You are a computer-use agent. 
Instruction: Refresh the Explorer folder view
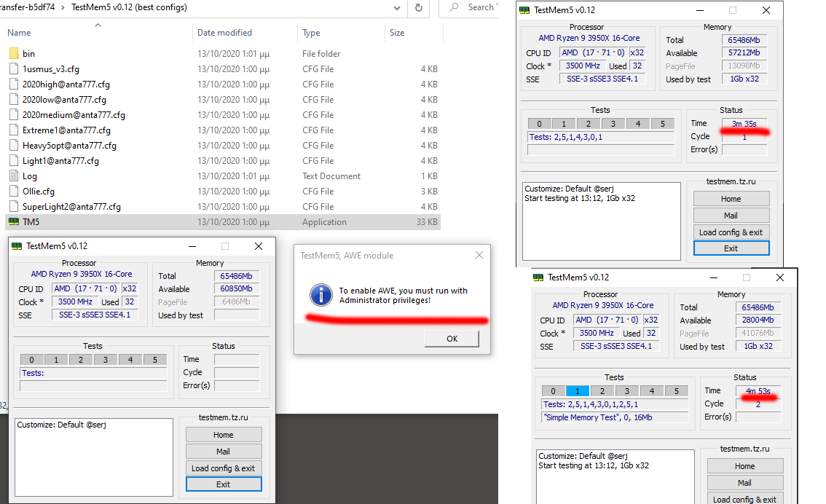coord(419,7)
